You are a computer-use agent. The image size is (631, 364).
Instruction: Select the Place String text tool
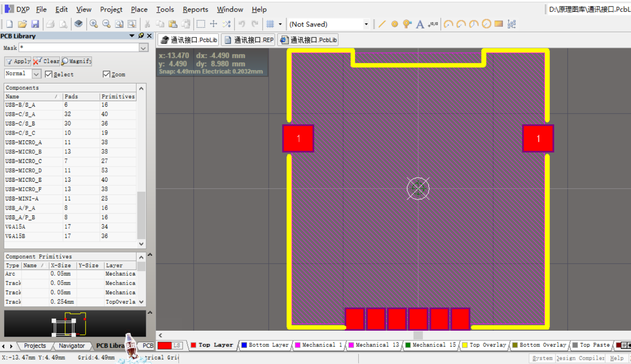[420, 24]
